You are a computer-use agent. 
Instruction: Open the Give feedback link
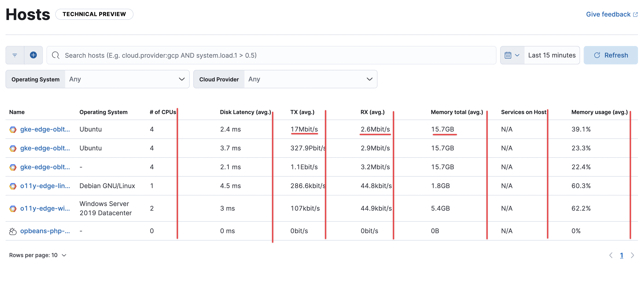(x=608, y=14)
